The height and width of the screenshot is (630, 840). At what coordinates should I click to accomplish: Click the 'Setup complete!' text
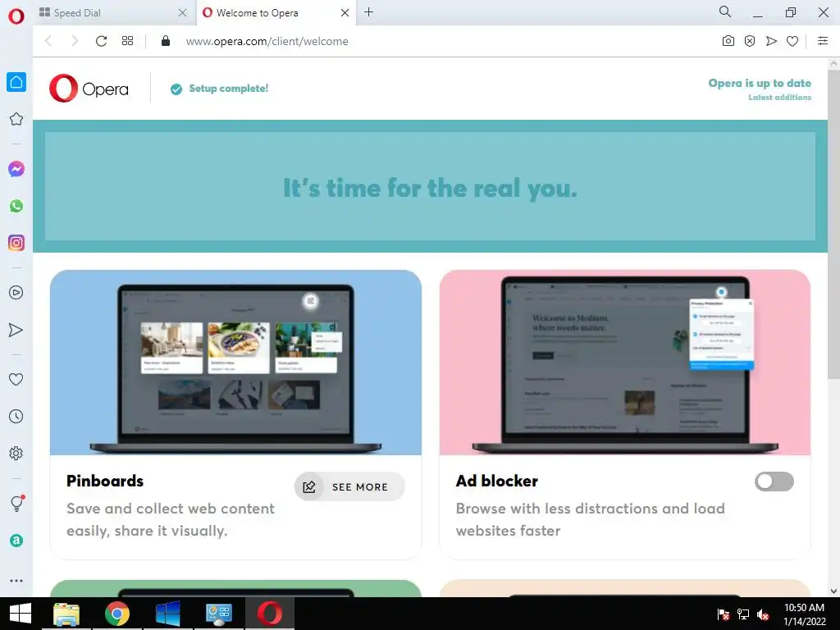click(229, 89)
